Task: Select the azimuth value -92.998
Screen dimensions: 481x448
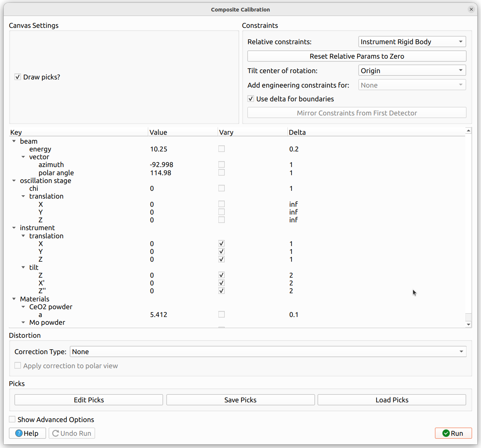Action: pyautogui.click(x=162, y=164)
